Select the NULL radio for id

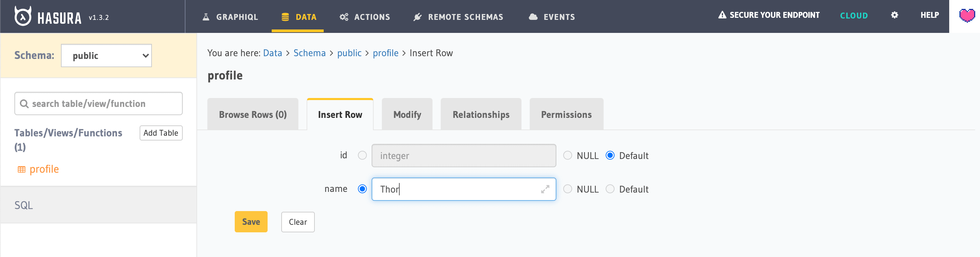pyautogui.click(x=567, y=155)
